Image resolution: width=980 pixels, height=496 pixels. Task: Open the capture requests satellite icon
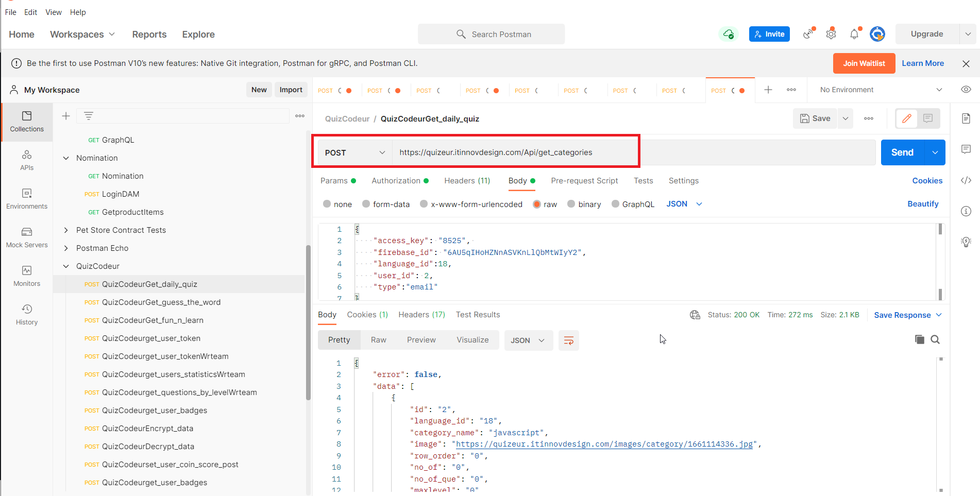808,34
